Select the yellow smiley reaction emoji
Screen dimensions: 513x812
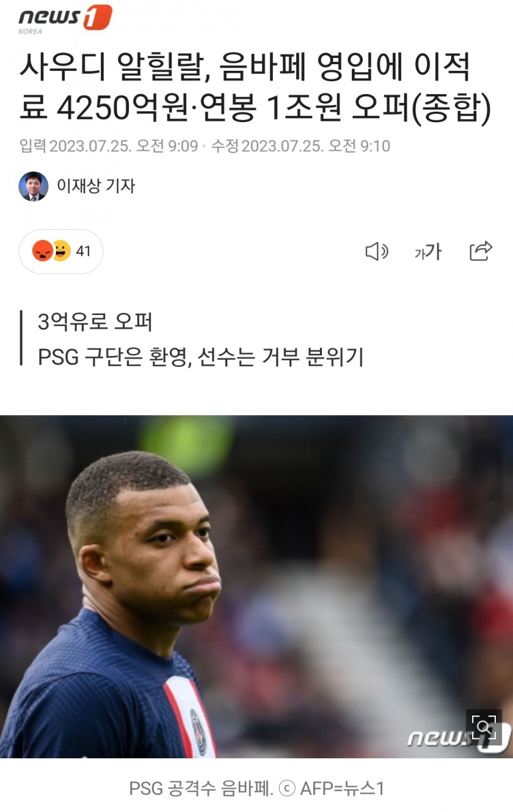pos(60,251)
